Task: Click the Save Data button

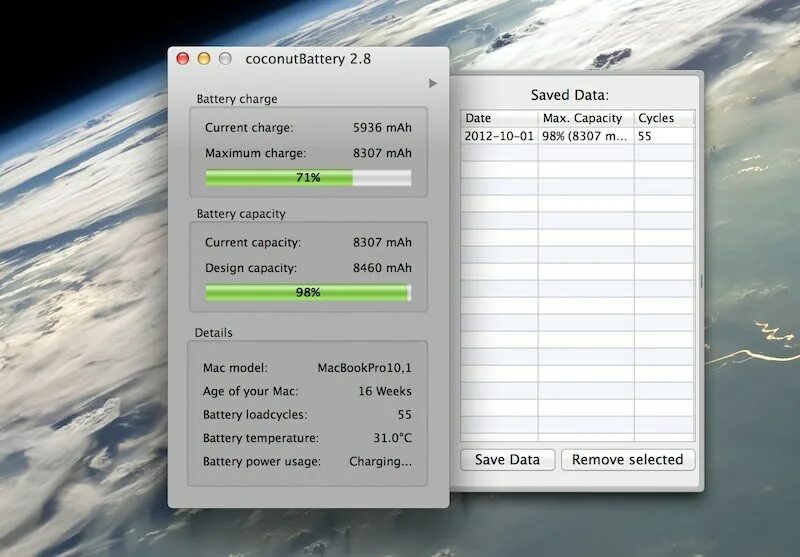Action: tap(507, 460)
